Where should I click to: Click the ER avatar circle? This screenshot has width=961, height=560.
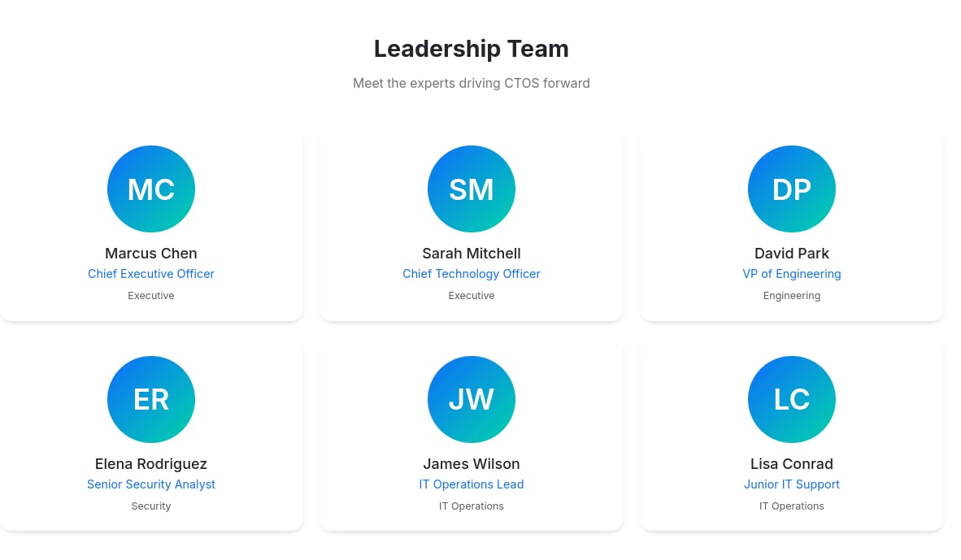coord(150,399)
